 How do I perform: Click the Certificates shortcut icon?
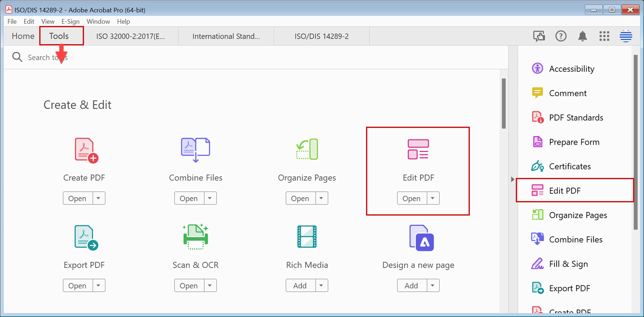537,166
